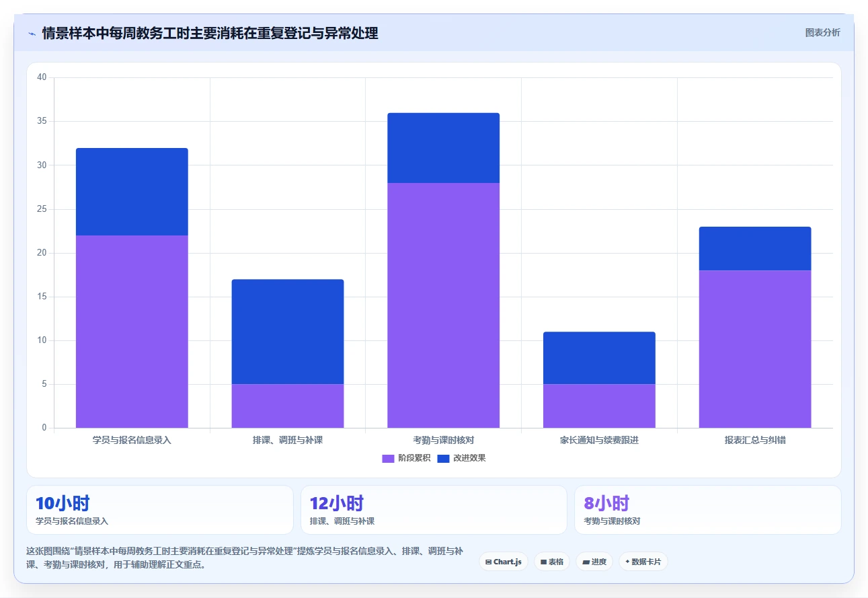Screen dimensions: 868x598
Task: Click the y-axis value 15
Action: 42,297
